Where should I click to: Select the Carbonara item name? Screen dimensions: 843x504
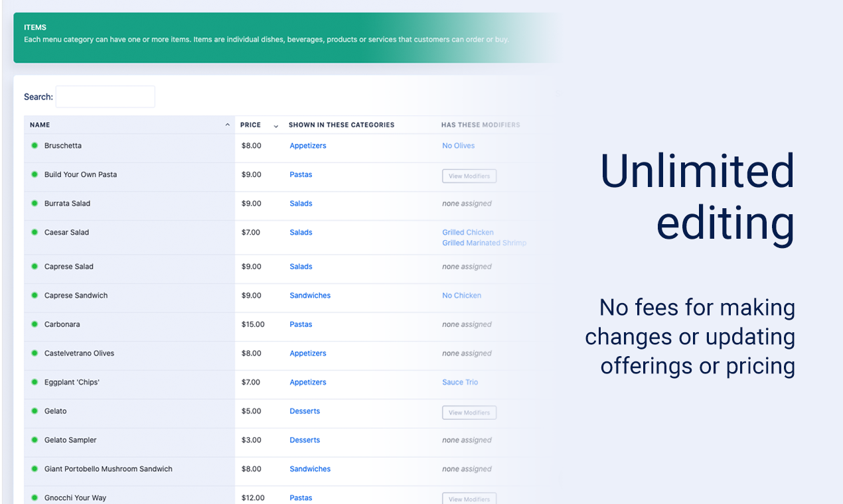point(63,324)
